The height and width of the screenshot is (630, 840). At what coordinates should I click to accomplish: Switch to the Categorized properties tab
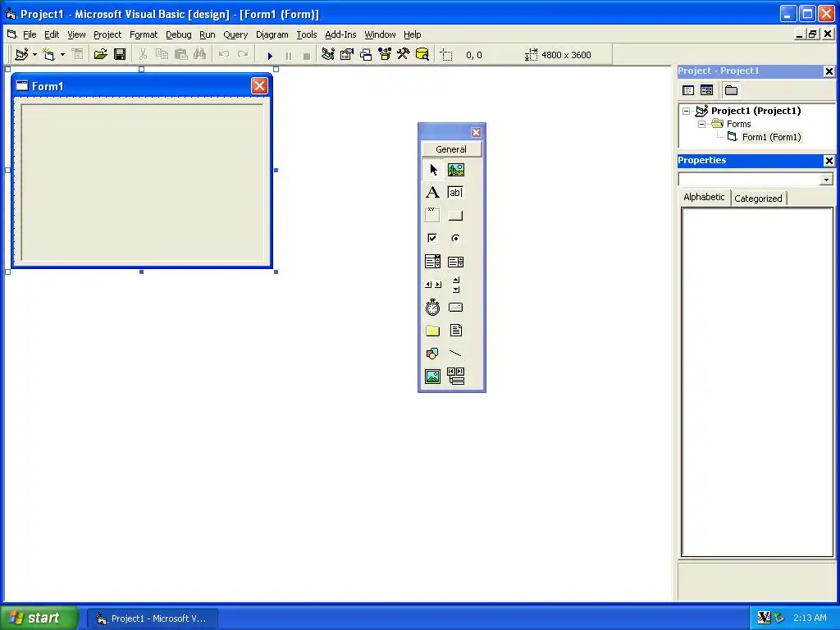pos(758,199)
